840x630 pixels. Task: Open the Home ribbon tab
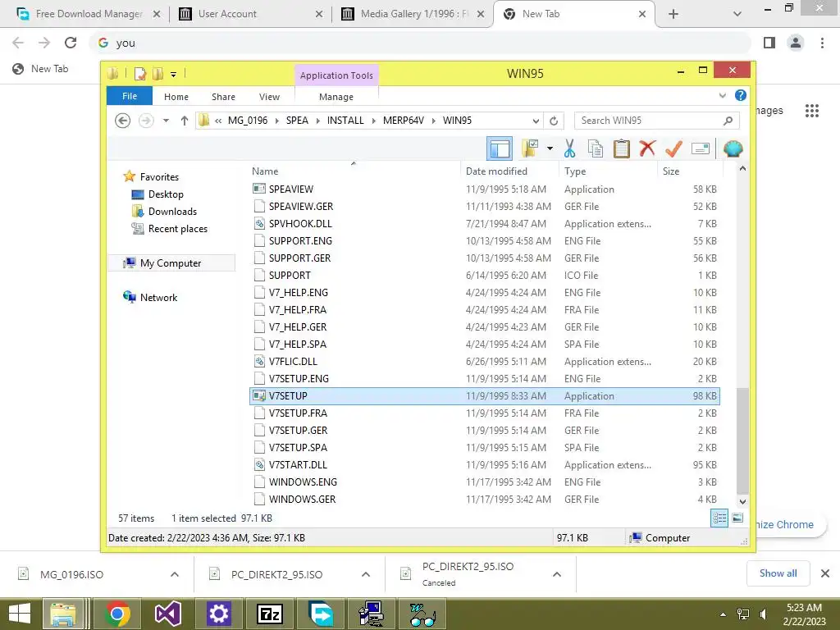[176, 97]
